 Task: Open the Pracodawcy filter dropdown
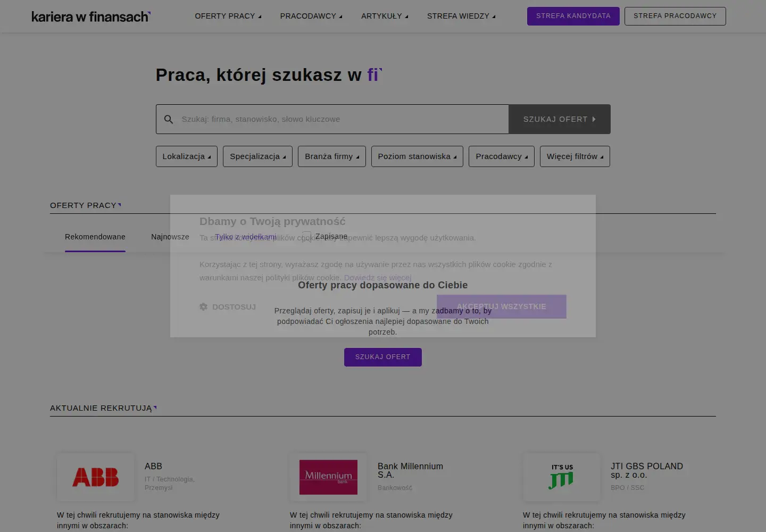tap(502, 156)
